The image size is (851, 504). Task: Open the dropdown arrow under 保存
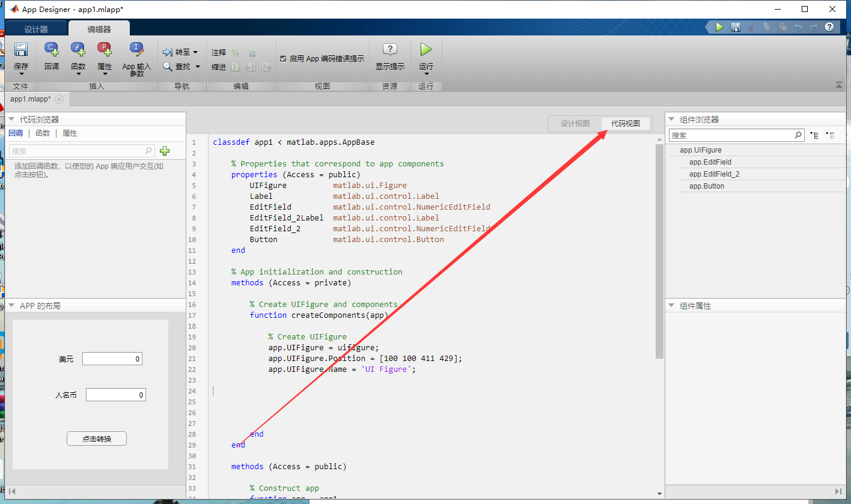pyautogui.click(x=21, y=74)
